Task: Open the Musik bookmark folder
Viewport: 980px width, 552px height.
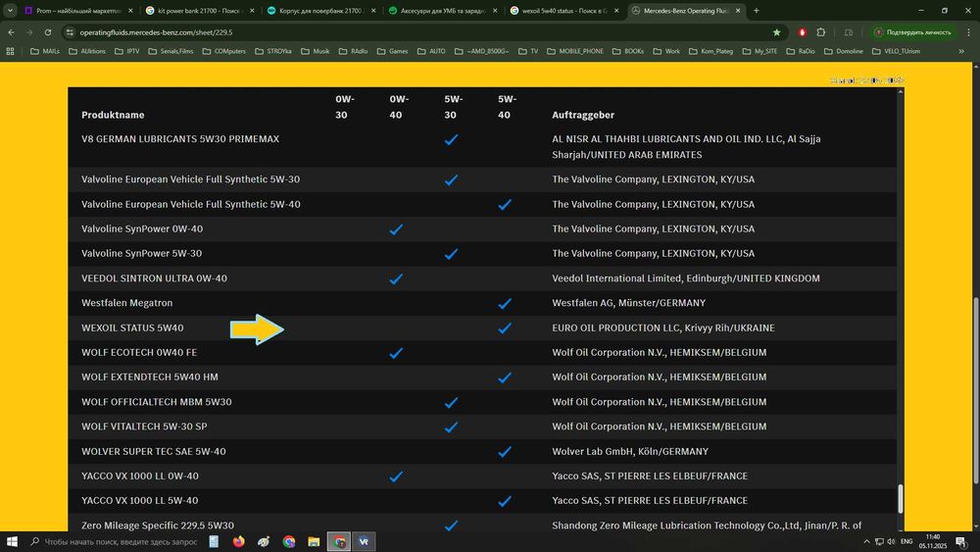Action: [x=315, y=51]
